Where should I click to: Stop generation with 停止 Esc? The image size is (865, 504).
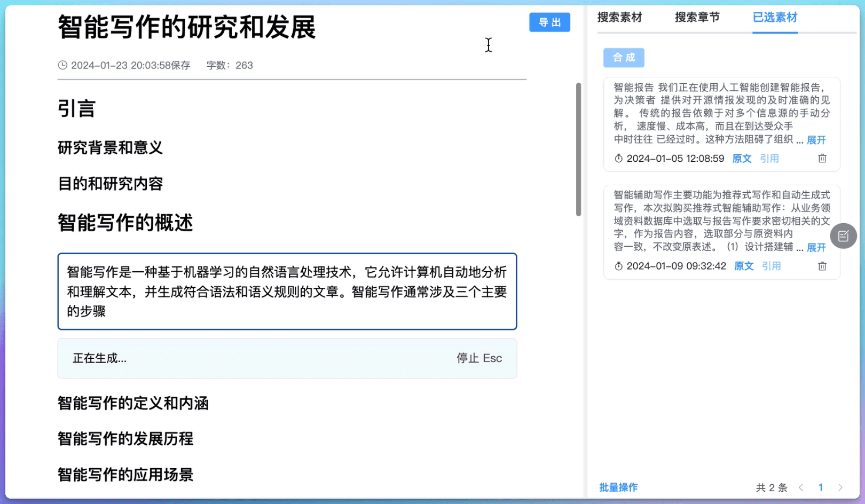[479, 358]
